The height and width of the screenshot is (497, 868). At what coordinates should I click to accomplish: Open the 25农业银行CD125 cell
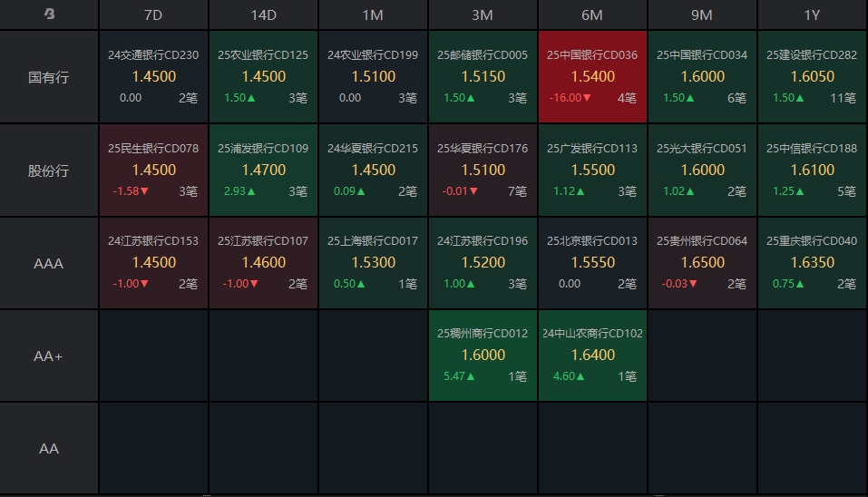(x=264, y=76)
